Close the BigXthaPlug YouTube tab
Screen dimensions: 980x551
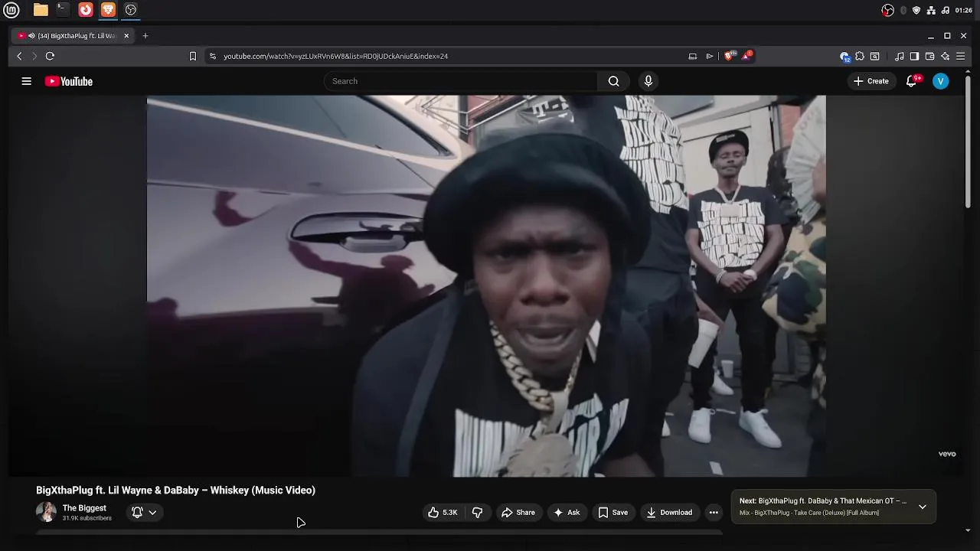point(126,35)
